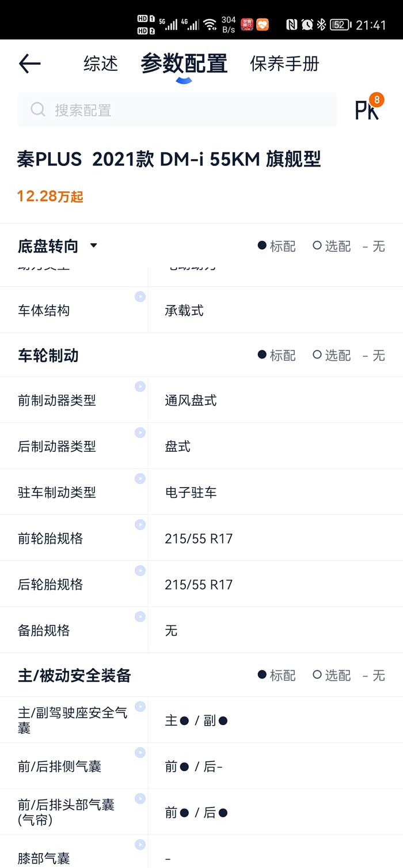Switch to the 综述 tab
Image resolution: width=403 pixels, height=868 pixels.
point(100,64)
